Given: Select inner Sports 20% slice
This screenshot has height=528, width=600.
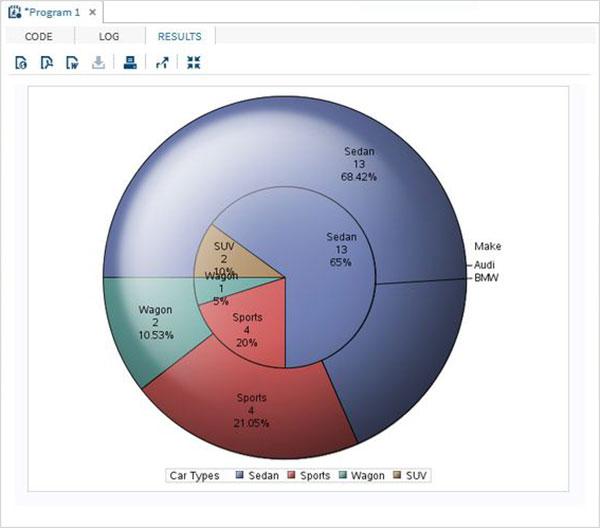Looking at the screenshot, I should (247, 330).
